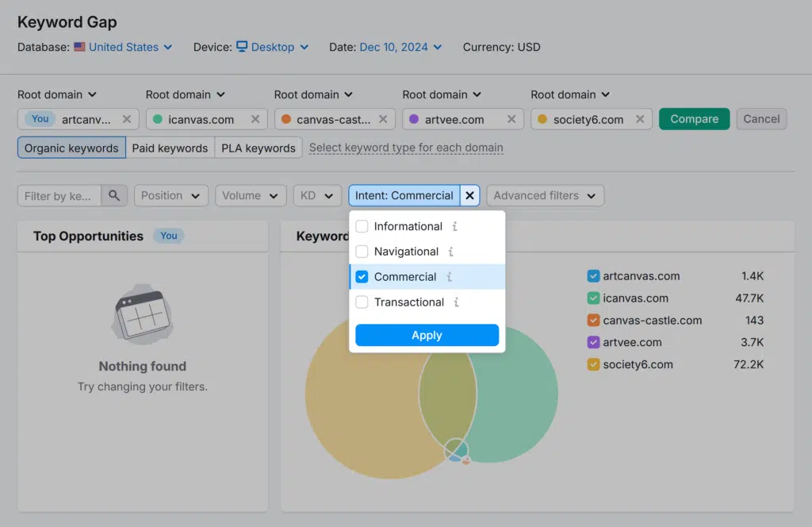
Task: Clear the Intent: Commercial filter X
Action: point(470,195)
